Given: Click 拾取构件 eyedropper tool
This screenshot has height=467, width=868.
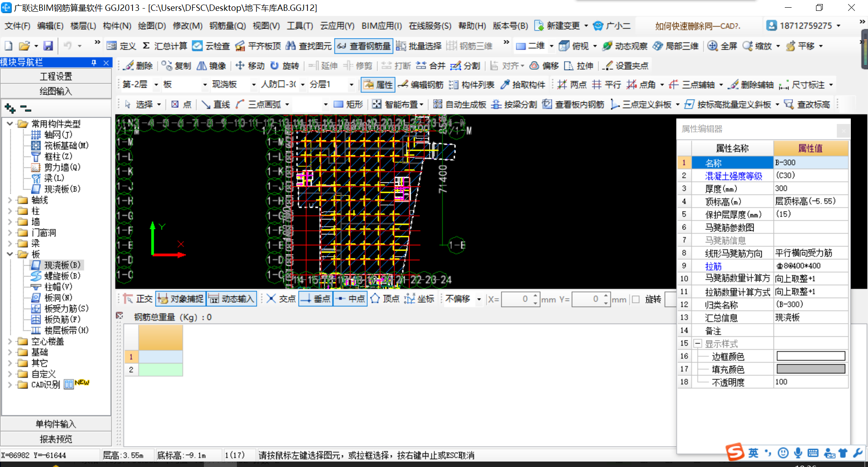Looking at the screenshot, I should pos(523,85).
